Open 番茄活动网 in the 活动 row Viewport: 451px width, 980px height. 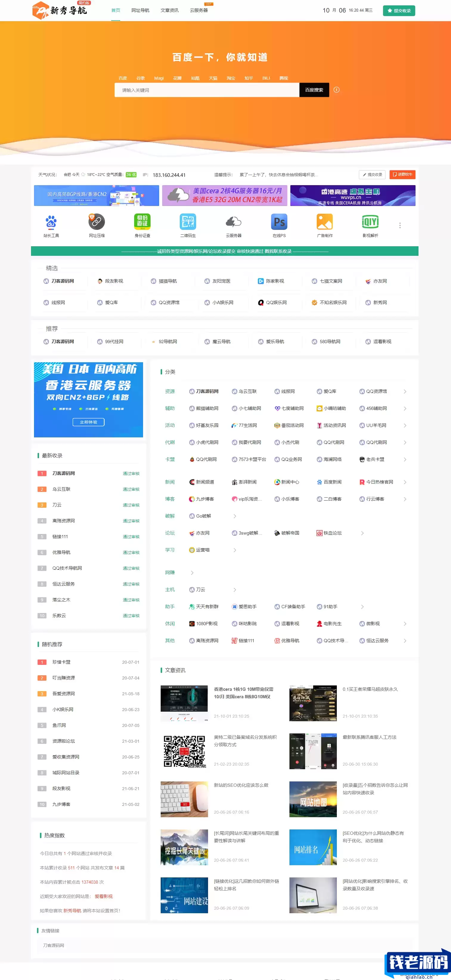(x=289, y=425)
